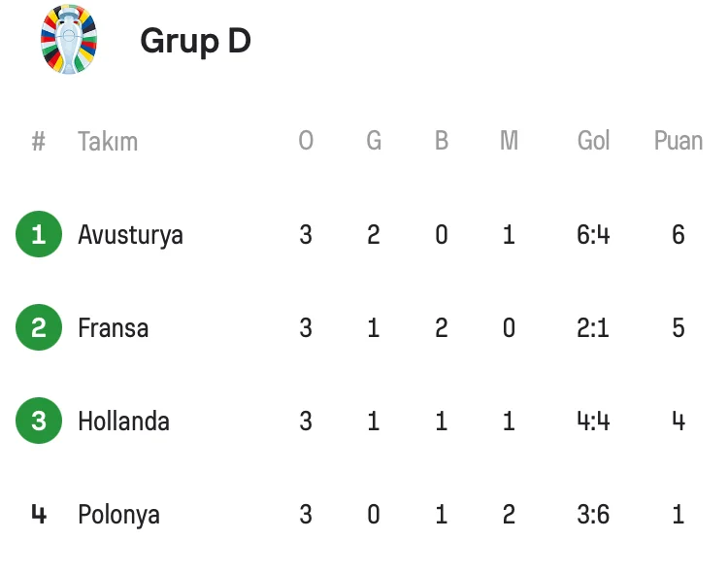This screenshot has height=574, width=728.
Task: Click the green rank 3 badge
Action: pyautogui.click(x=39, y=422)
